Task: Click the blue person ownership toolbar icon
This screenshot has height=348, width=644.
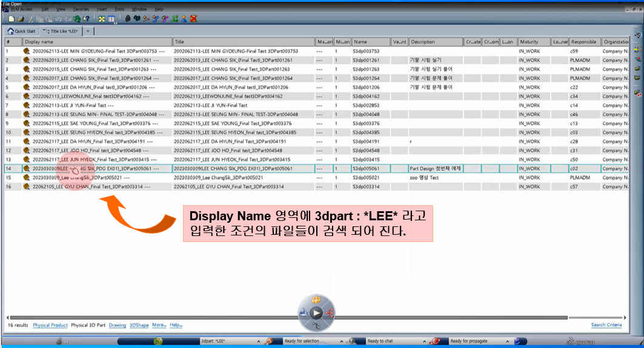Action: pyautogui.click(x=184, y=19)
